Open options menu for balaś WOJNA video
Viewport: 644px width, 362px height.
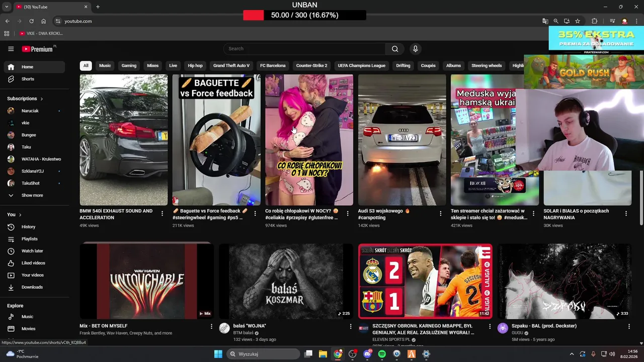tap(351, 326)
